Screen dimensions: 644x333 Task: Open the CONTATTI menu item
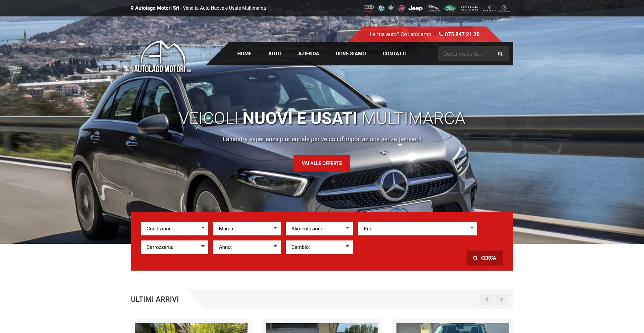[x=394, y=54]
